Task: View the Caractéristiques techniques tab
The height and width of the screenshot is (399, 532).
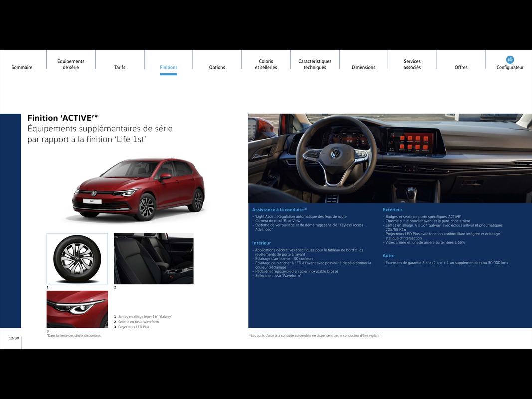Action: [315, 64]
